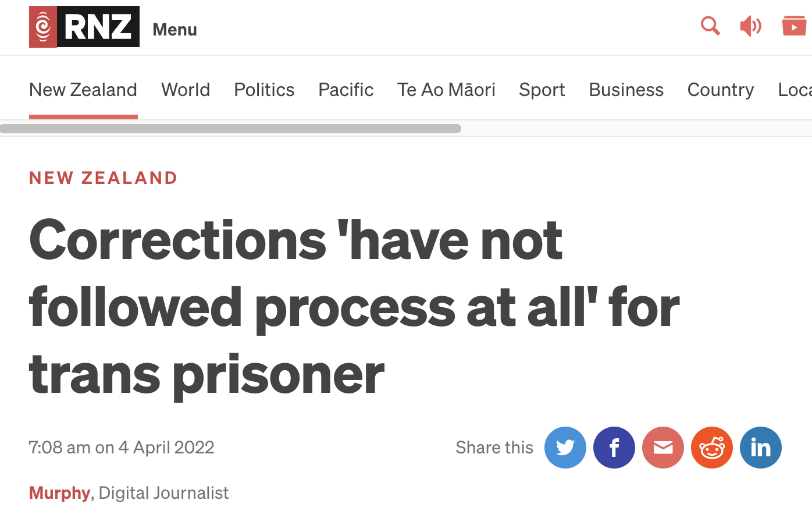Switch to Te Ao Māori tab
Image resolution: width=812 pixels, height=518 pixels.
click(x=446, y=90)
